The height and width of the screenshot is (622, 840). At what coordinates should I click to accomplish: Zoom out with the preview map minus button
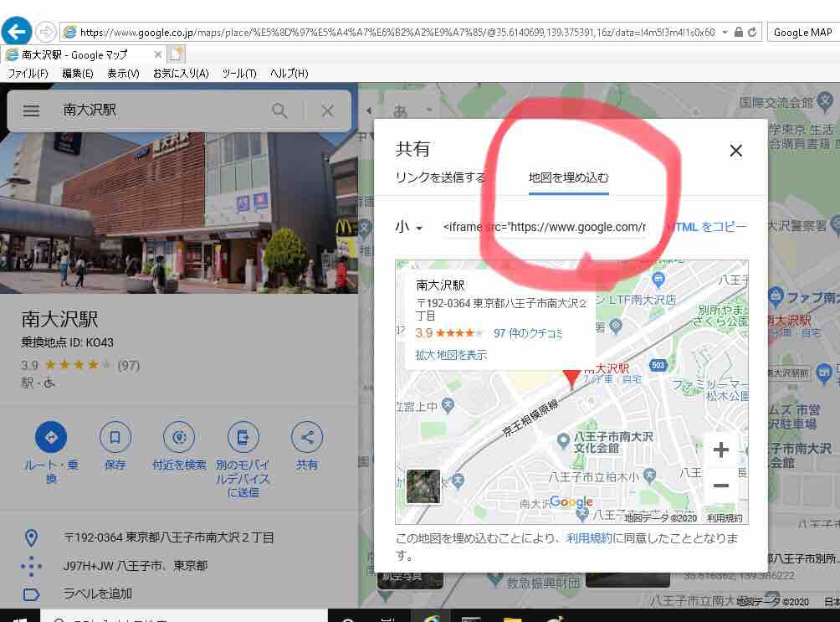721,486
